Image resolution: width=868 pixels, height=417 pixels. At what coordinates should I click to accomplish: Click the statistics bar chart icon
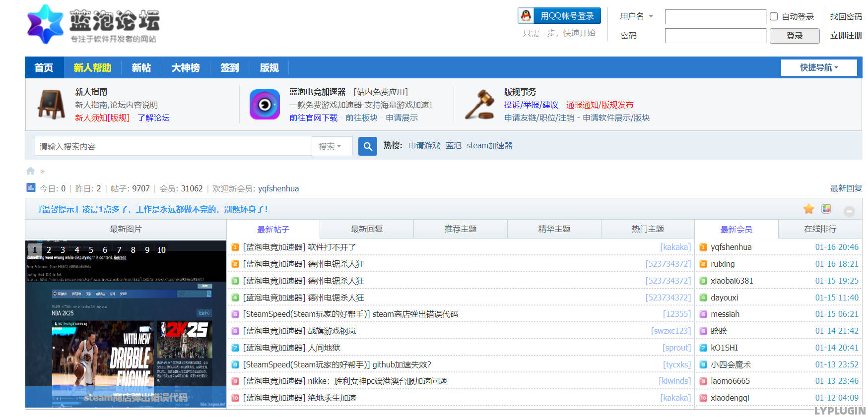31,187
